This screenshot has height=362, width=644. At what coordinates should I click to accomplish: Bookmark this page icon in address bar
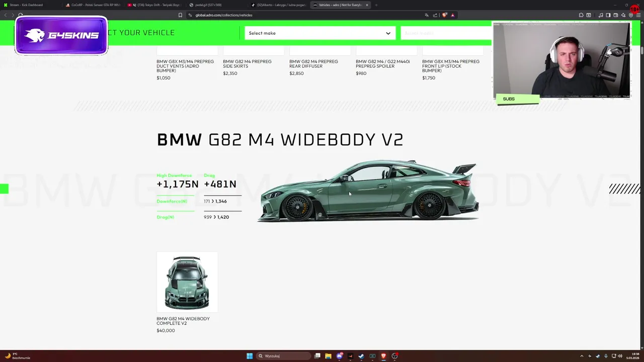click(180, 15)
